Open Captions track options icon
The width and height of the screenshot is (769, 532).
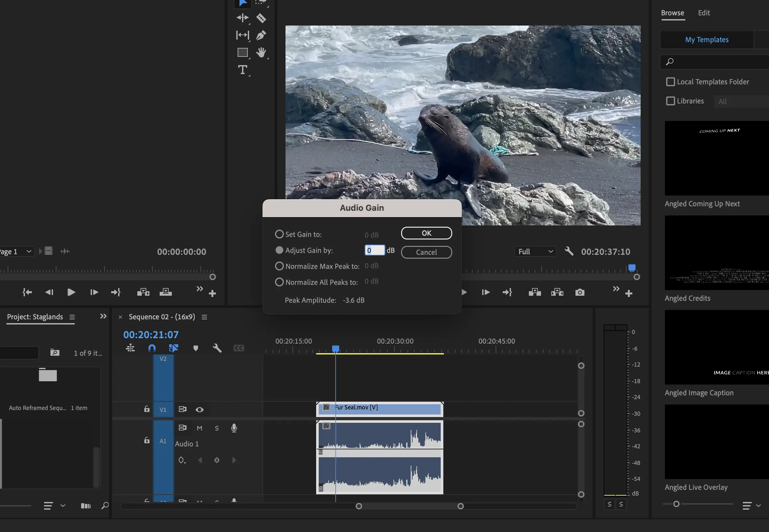pos(238,348)
